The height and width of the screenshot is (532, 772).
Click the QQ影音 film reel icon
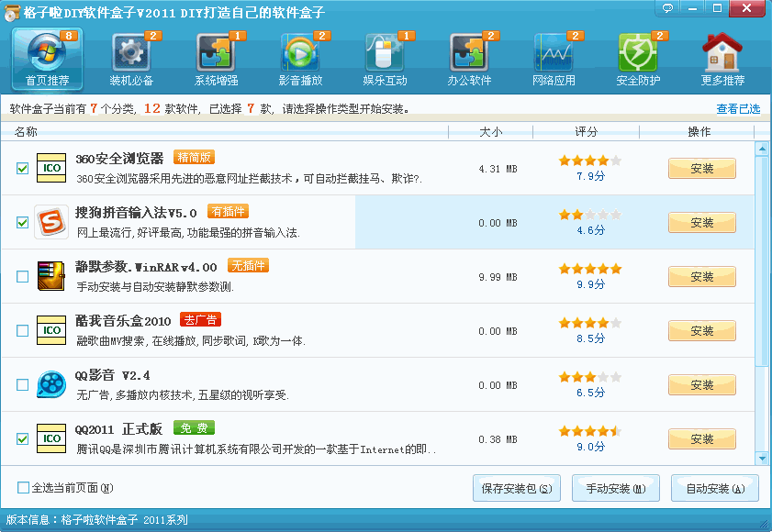click(51, 384)
